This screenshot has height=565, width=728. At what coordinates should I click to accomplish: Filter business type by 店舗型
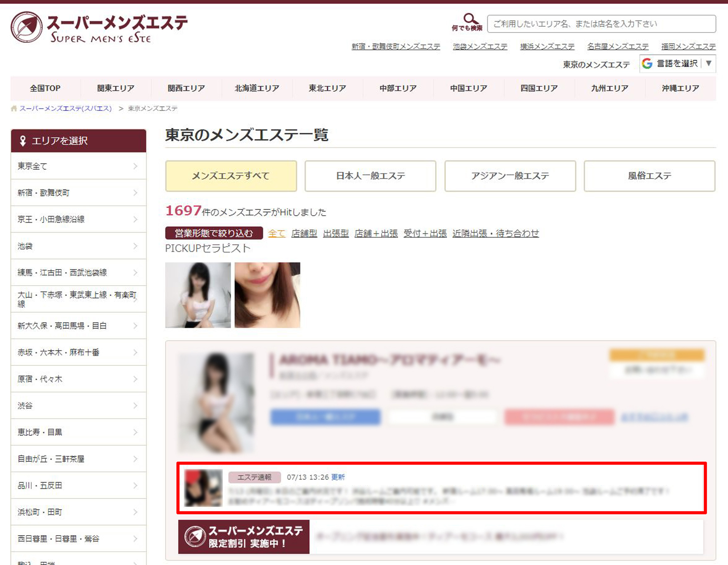pos(304,233)
